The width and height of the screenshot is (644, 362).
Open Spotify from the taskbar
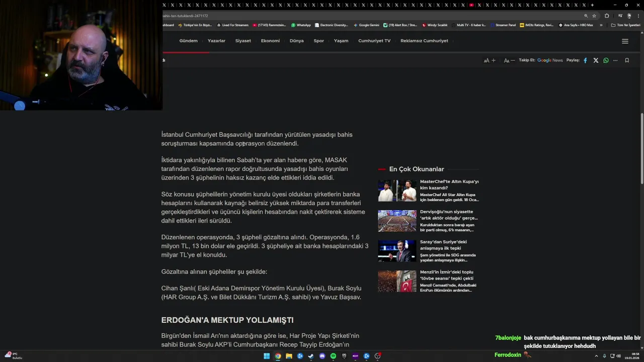(x=333, y=356)
